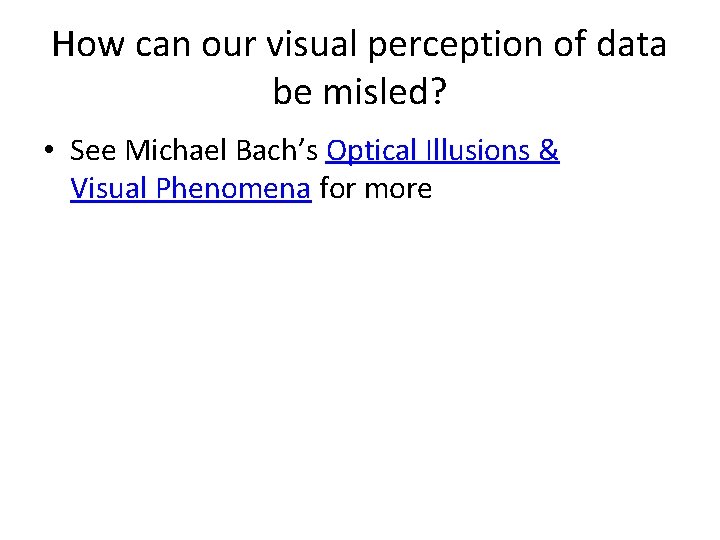Click the words "be misled?" in title
The image size is (720, 540).
[359, 92]
